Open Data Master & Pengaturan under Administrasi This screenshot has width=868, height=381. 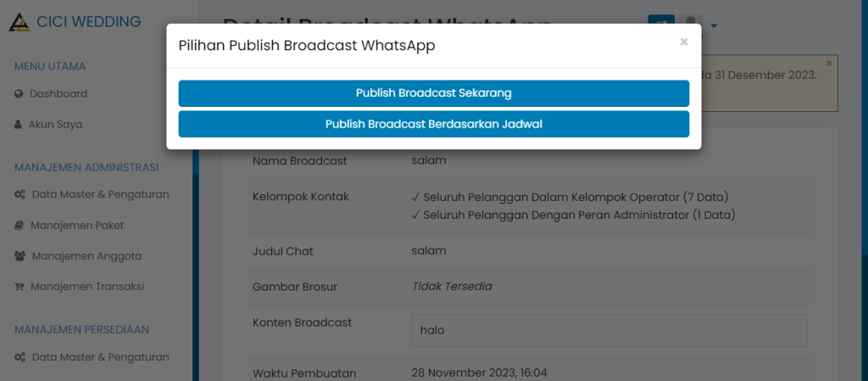(100, 194)
